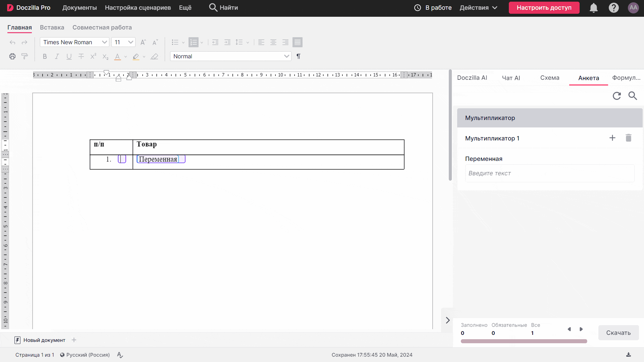Increase paragraph indent
The image size is (644, 362).
pos(227,42)
